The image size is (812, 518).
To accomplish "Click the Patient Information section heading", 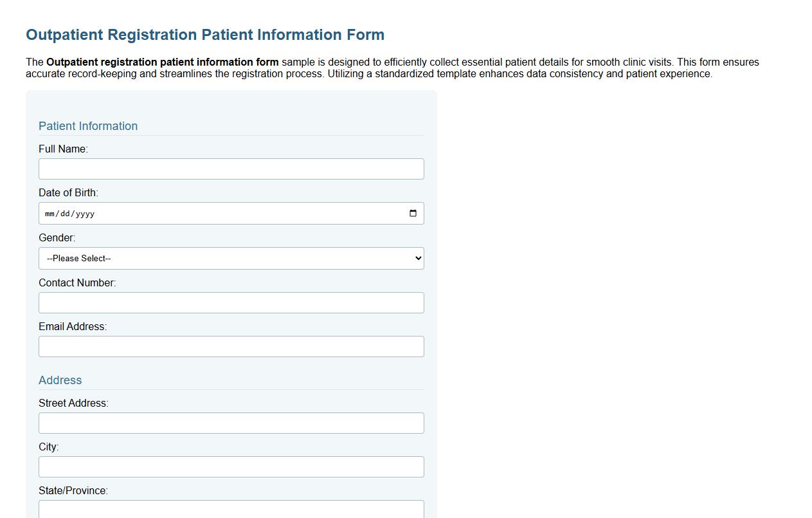I will pos(88,126).
